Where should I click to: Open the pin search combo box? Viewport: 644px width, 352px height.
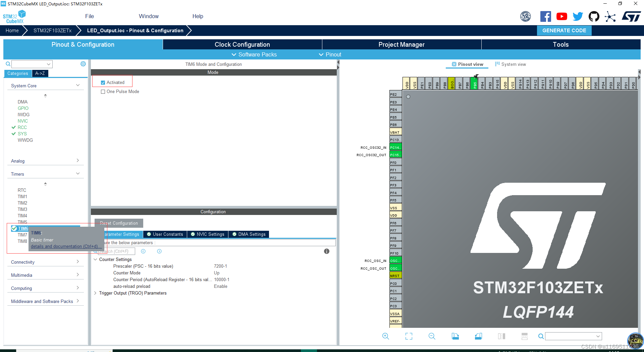pos(573,336)
